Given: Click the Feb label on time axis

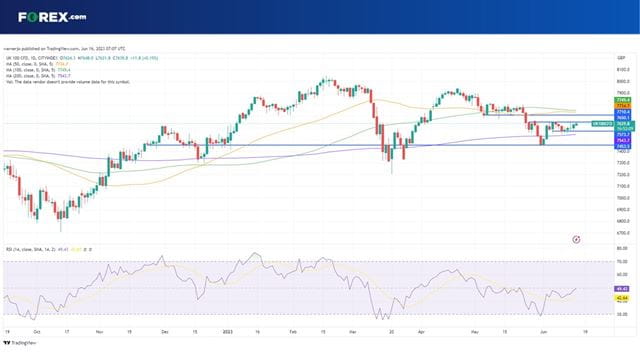Looking at the screenshot, I should 293,332.
